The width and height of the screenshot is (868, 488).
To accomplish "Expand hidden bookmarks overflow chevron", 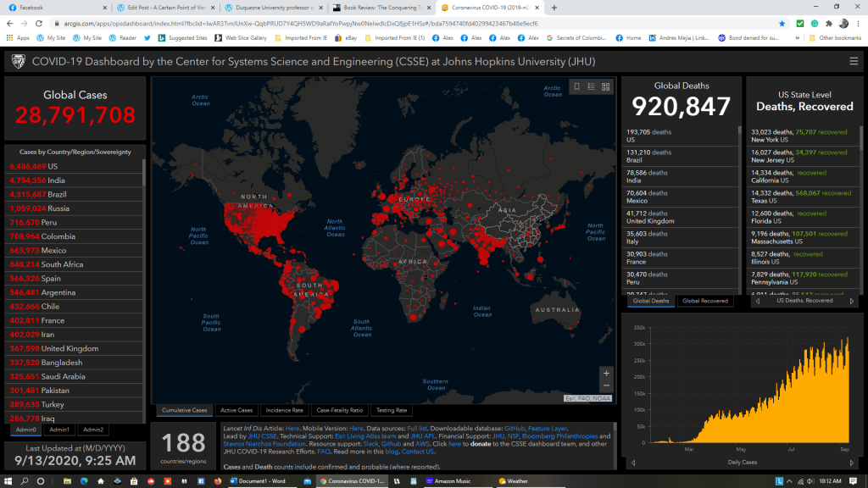I will (x=797, y=38).
